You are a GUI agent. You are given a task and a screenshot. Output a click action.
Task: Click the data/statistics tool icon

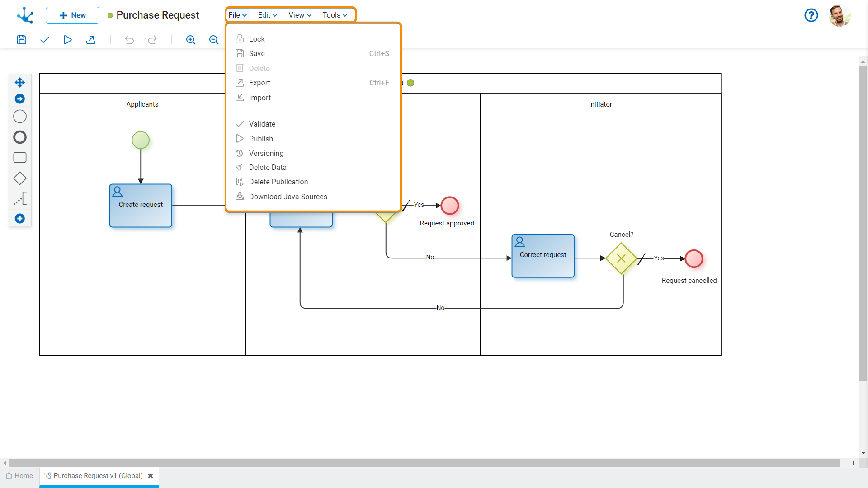point(19,199)
